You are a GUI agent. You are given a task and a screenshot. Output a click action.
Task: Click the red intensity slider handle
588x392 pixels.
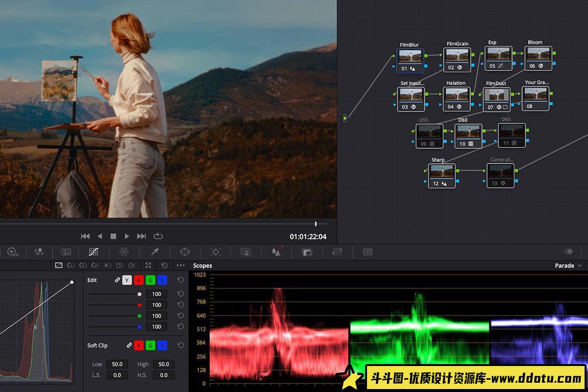[139, 305]
